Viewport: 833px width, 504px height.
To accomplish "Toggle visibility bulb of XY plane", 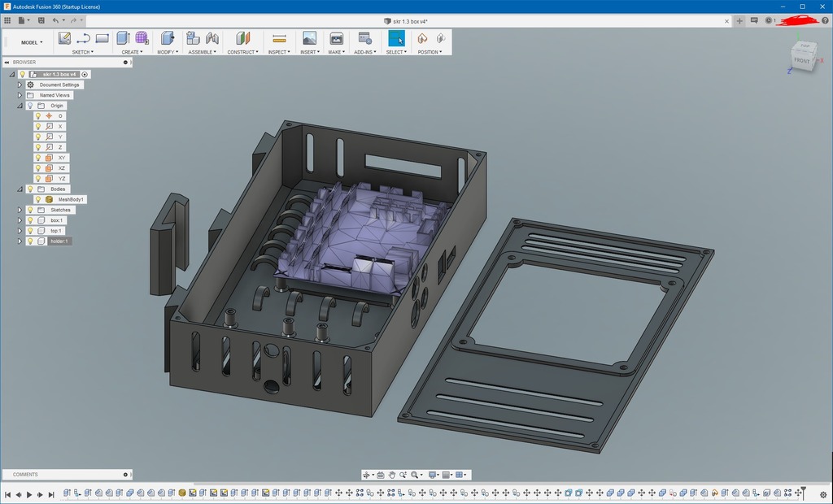I will 37,158.
